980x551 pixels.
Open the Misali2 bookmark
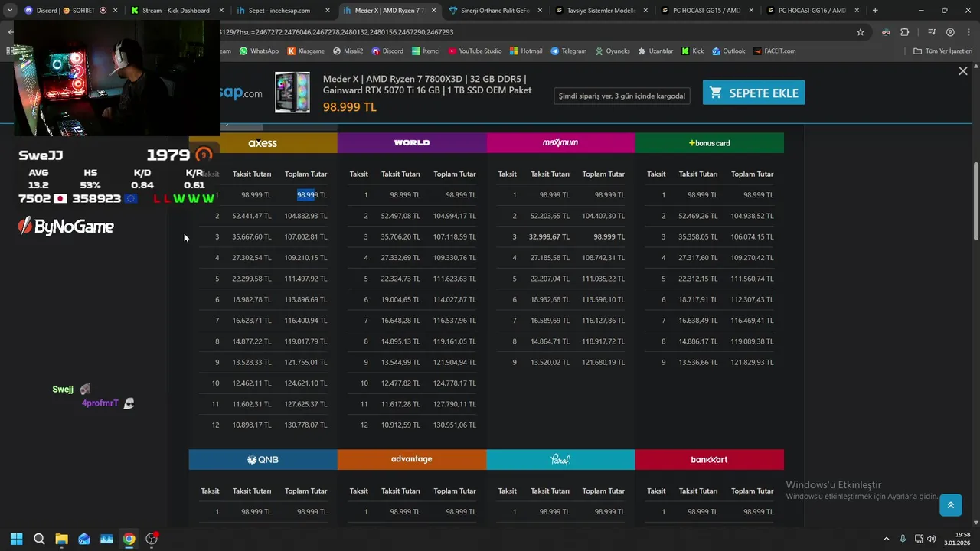click(348, 51)
